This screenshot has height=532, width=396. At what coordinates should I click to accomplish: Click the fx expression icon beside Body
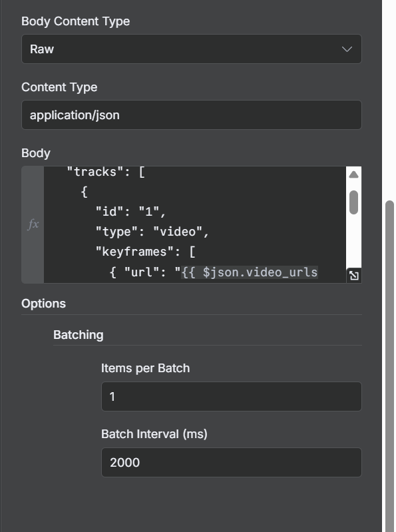click(33, 224)
